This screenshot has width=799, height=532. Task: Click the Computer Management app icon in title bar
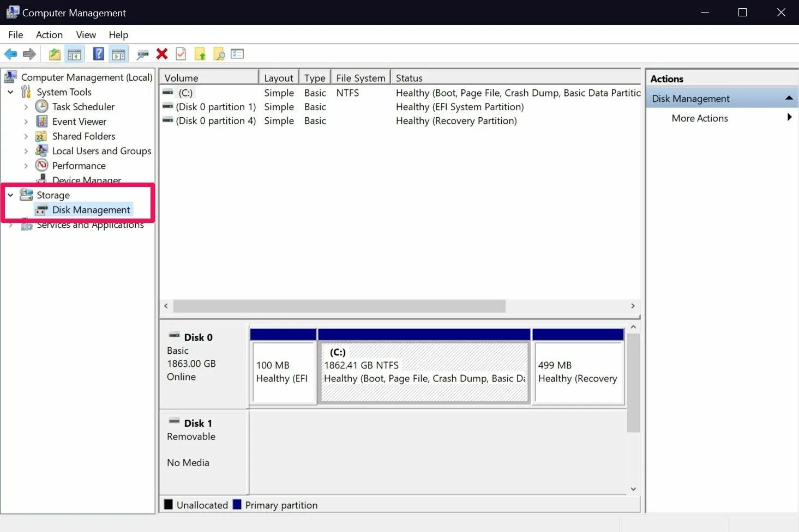12,12
